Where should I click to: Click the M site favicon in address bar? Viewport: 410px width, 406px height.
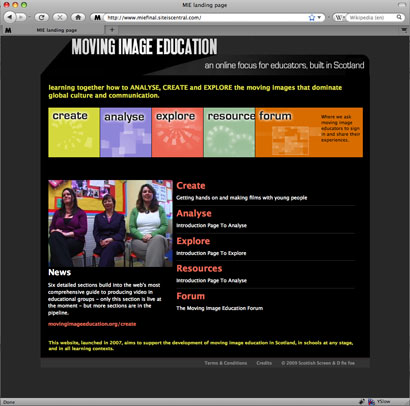click(x=97, y=17)
